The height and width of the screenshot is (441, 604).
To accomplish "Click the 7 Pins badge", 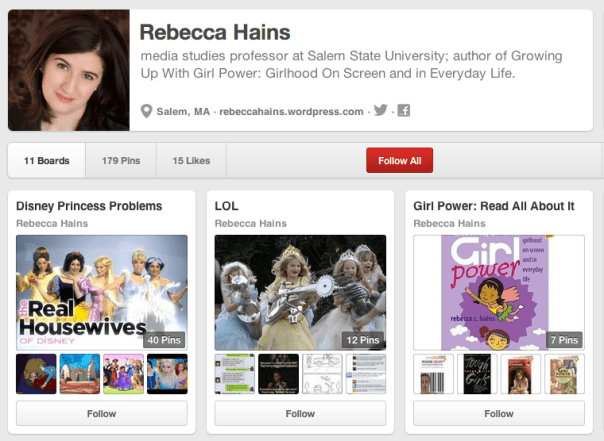I will click(x=564, y=340).
